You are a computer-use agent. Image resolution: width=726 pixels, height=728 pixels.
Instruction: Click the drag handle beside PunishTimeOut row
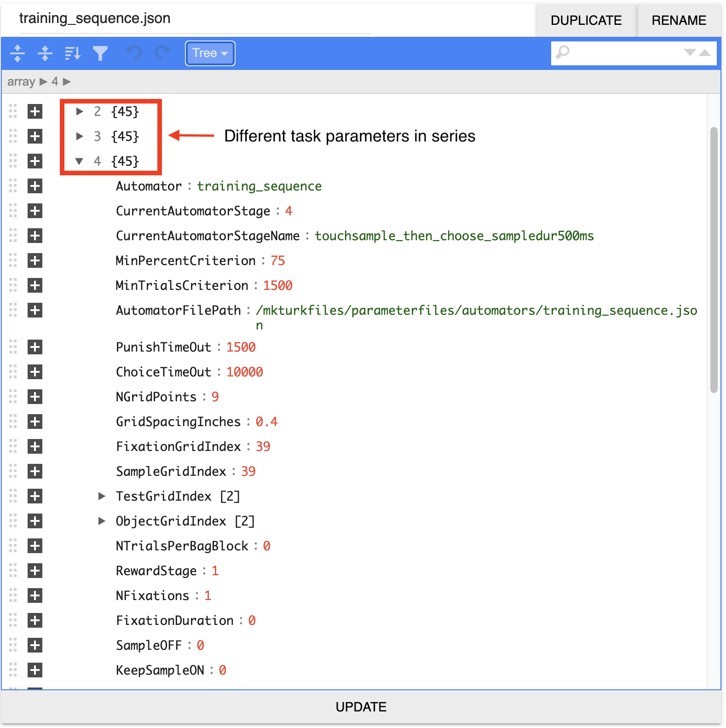point(13,347)
